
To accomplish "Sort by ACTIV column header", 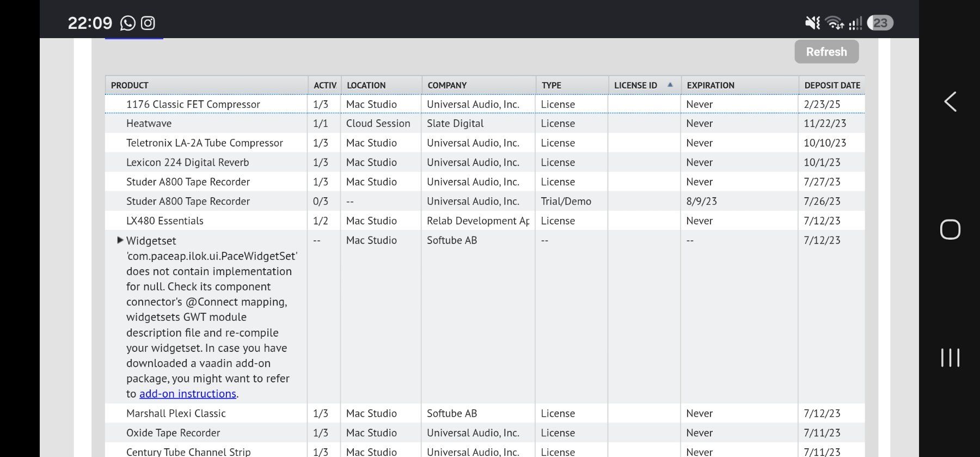I will tap(325, 86).
